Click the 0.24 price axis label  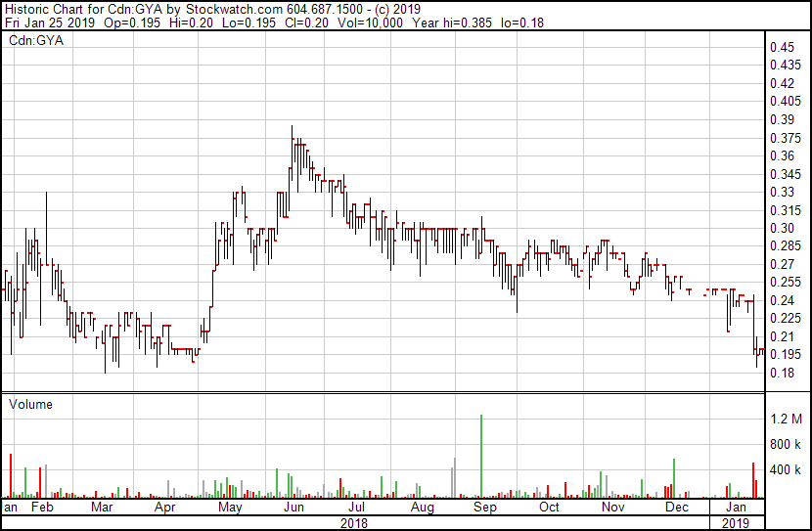[782, 300]
